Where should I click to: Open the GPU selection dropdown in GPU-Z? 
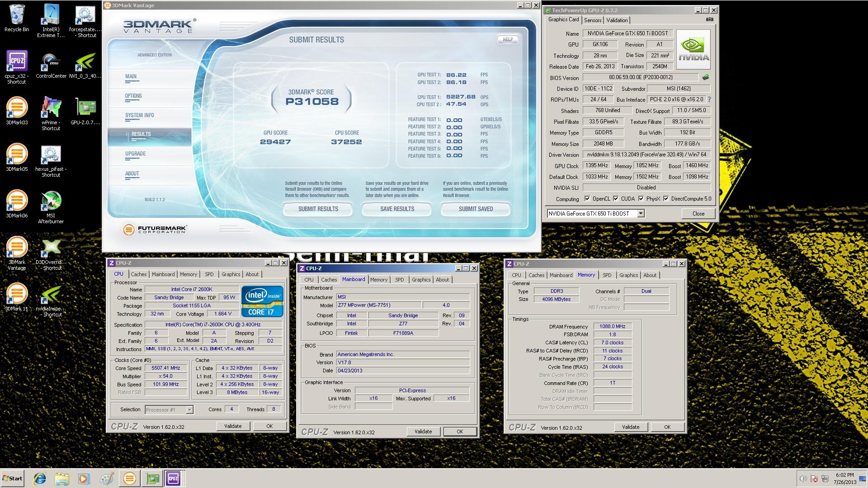641,213
